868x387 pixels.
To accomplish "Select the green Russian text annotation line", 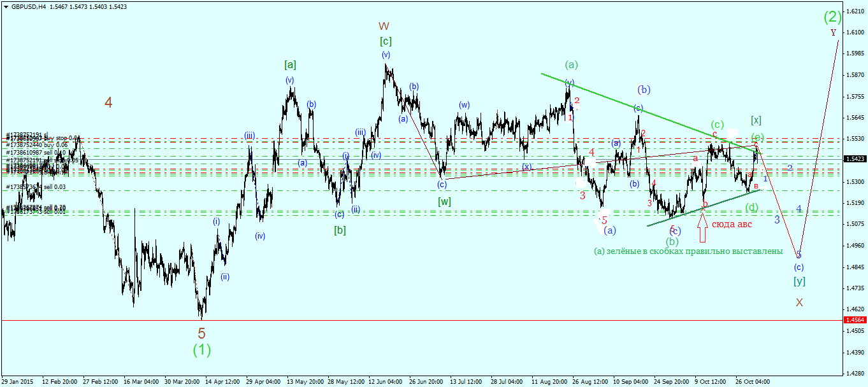I will (x=688, y=251).
